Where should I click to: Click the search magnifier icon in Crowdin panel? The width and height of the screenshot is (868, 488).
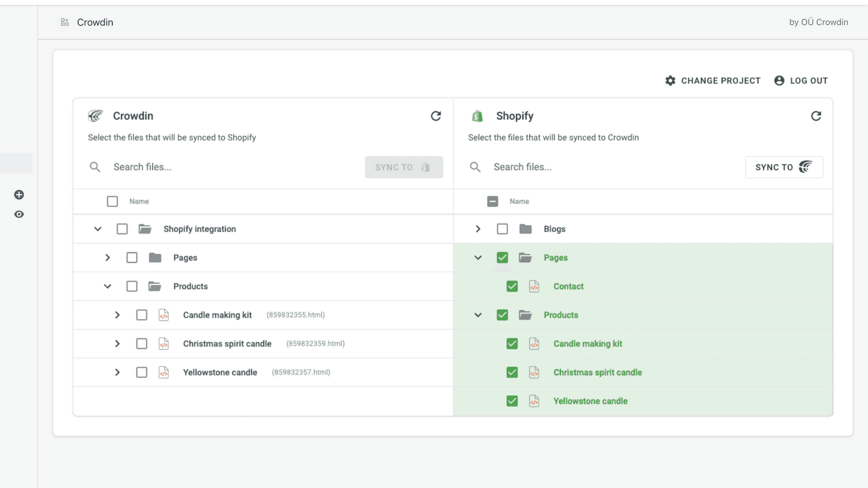click(95, 167)
